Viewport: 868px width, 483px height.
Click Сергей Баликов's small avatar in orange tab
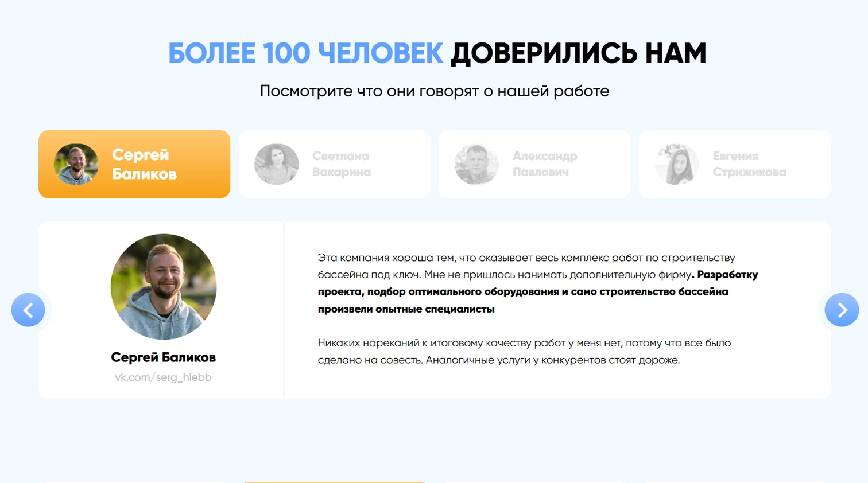(76, 164)
